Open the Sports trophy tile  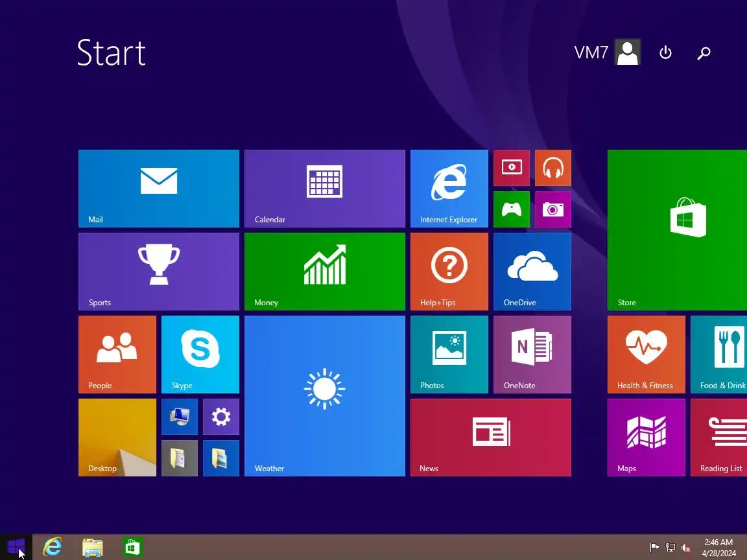point(159,272)
